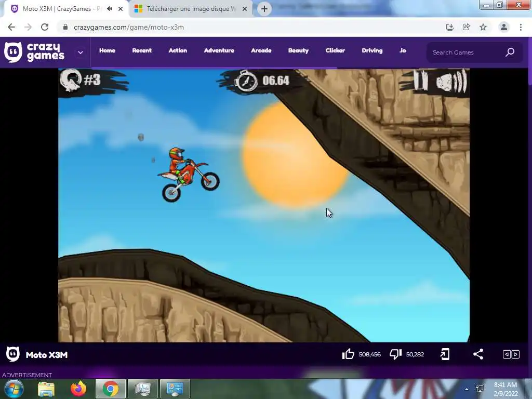This screenshot has height=399, width=532.
Task: Open the Recent category
Action: pyautogui.click(x=142, y=50)
